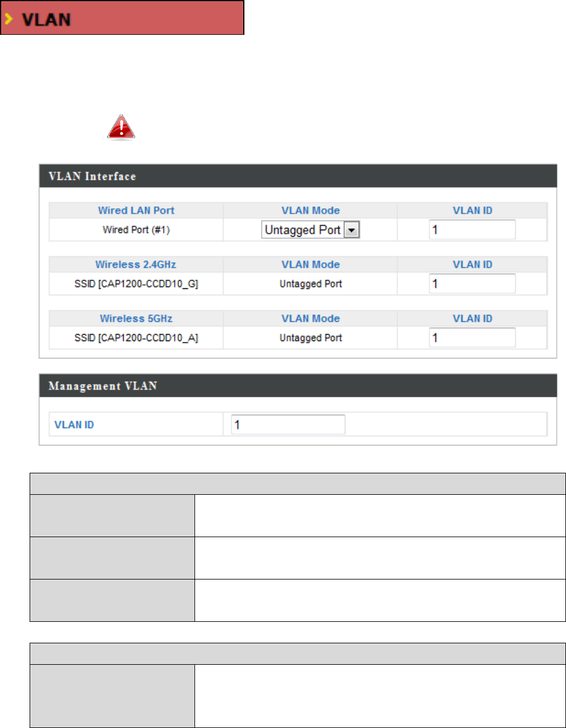Image resolution: width=566 pixels, height=728 pixels.
Task: Select the 'SSID [CAP1200-CCDD10_A]' text
Action: (x=136, y=338)
